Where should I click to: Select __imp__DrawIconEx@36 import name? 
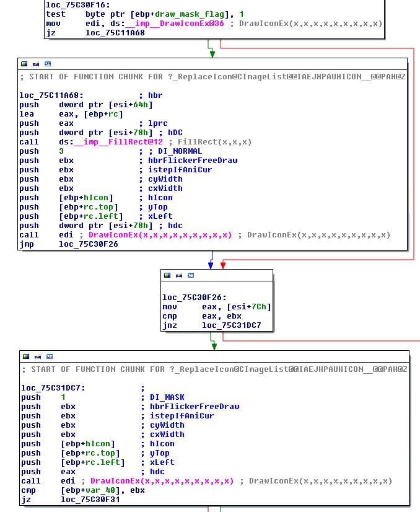pos(175,24)
